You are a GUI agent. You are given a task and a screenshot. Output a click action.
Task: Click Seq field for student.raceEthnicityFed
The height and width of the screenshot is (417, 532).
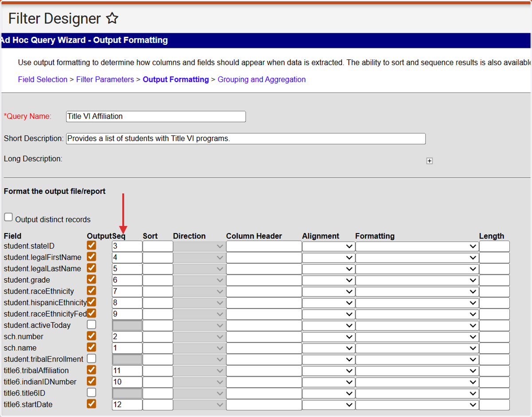tap(127, 314)
